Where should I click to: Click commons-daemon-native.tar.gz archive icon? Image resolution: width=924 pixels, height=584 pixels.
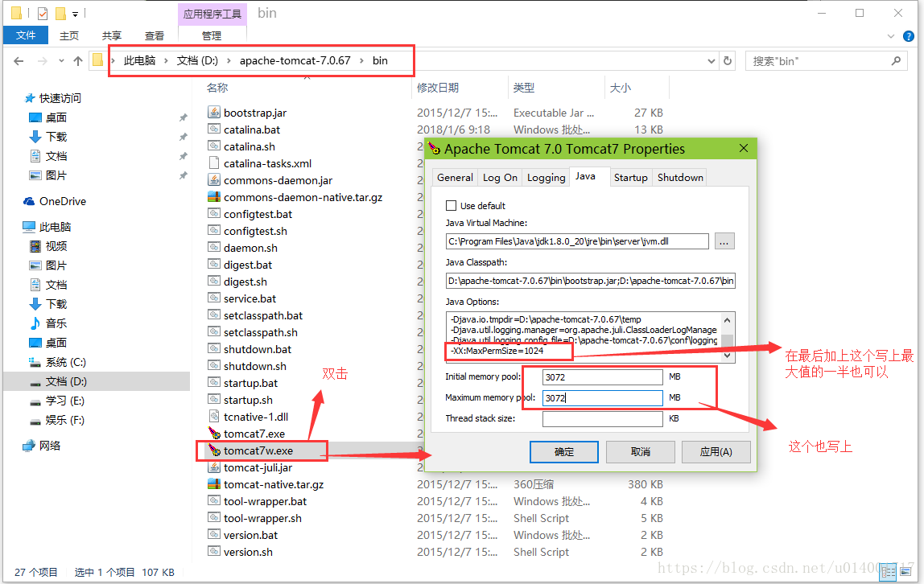click(x=214, y=196)
